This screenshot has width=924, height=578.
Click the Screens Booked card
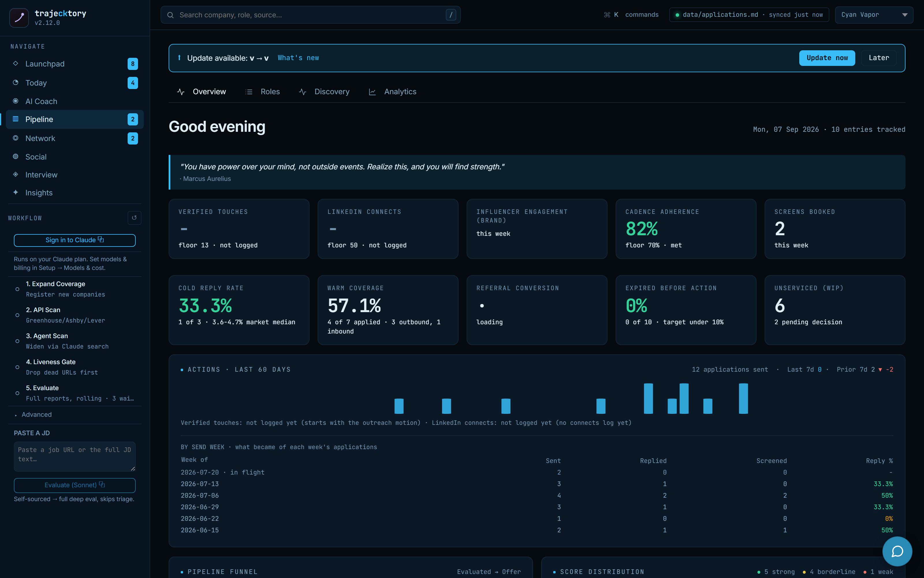click(835, 229)
